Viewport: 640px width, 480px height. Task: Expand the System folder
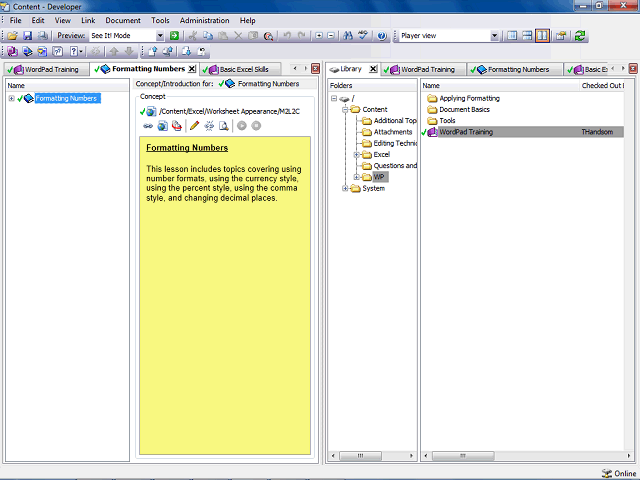[x=345, y=188]
